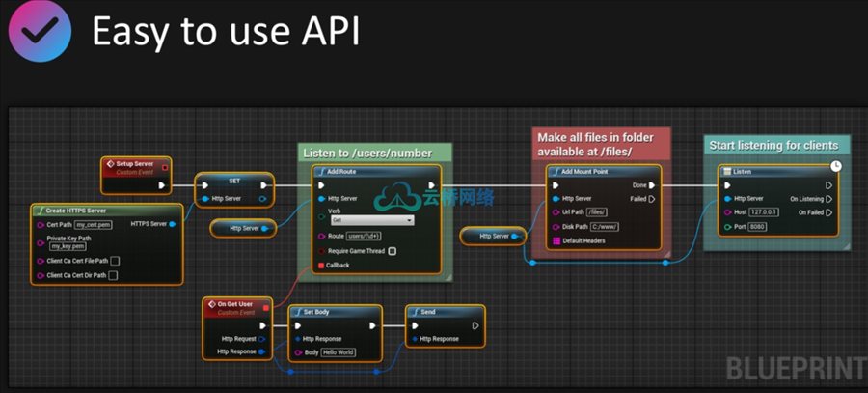
Task: Toggle the Client Ca Cert File Path checkbox
Action: click(x=115, y=261)
